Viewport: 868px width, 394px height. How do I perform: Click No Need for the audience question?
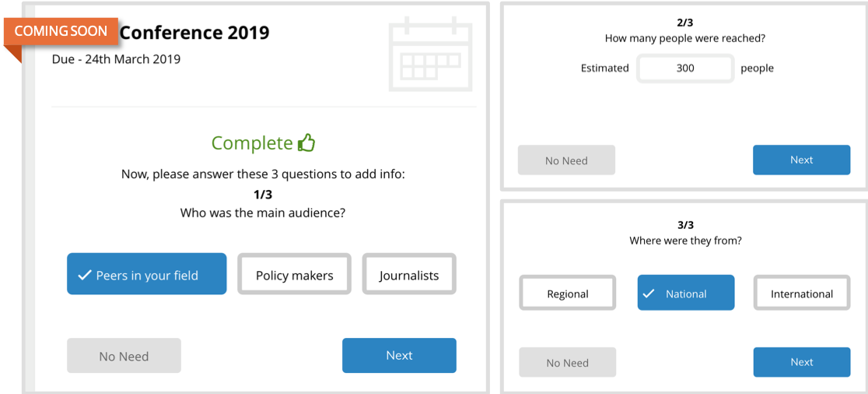[124, 356]
